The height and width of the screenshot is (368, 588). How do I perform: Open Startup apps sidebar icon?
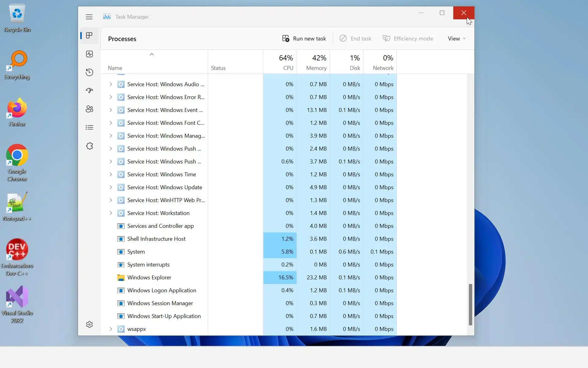pos(89,90)
